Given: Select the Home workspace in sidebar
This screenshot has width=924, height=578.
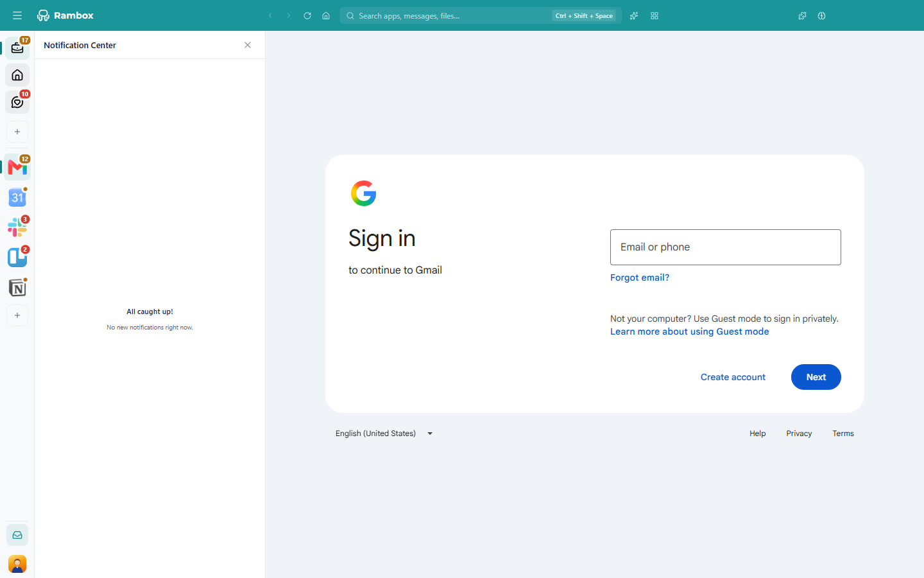Looking at the screenshot, I should (17, 75).
